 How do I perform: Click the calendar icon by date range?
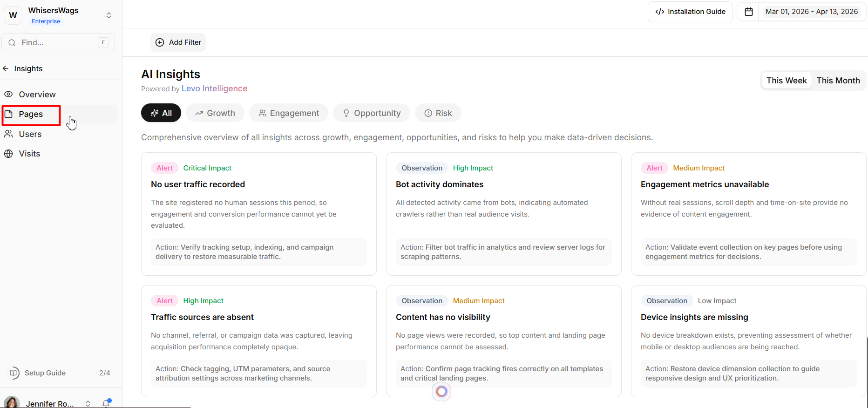[x=749, y=12]
